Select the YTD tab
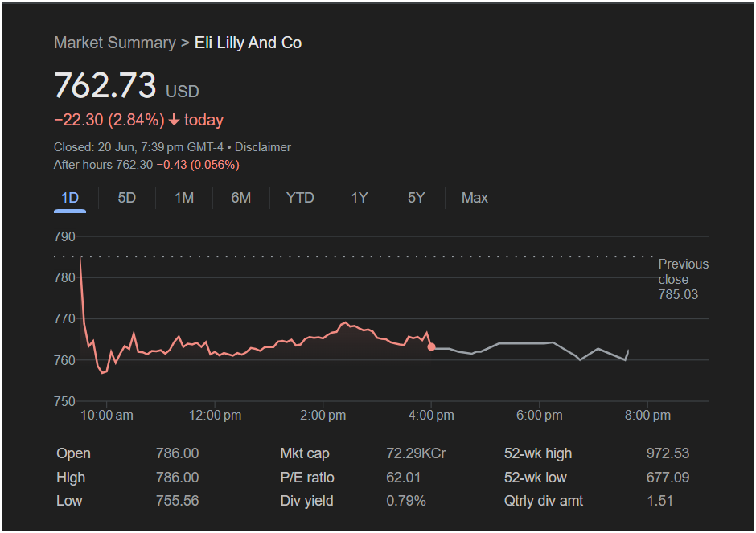The image size is (756, 533). tap(300, 198)
